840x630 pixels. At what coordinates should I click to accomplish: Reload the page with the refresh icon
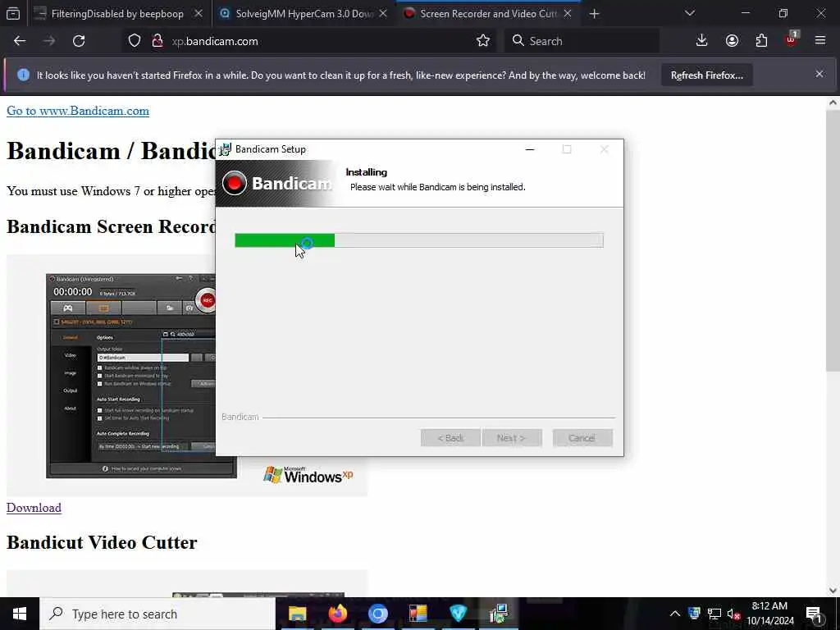[x=79, y=41]
